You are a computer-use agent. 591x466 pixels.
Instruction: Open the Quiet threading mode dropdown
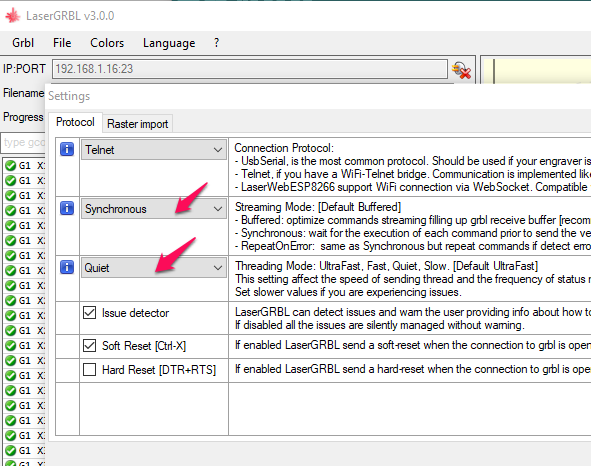coord(154,268)
